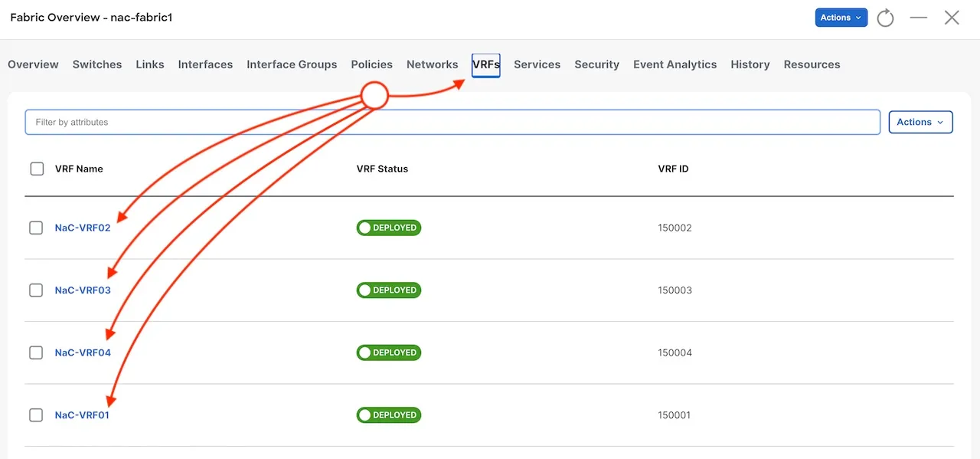Image resolution: width=980 pixels, height=459 pixels.
Task: Open the NaC-VRF03 details link
Action: click(x=83, y=290)
